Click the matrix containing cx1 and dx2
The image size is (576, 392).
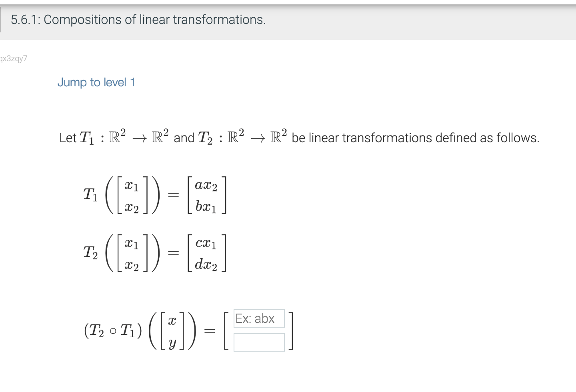(206, 253)
